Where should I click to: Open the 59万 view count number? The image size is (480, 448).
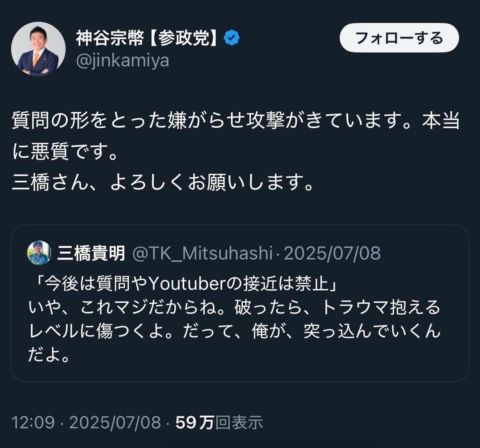[194, 422]
